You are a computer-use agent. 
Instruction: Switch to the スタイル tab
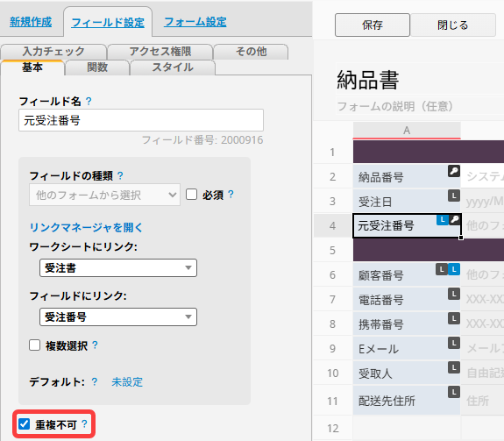point(173,68)
